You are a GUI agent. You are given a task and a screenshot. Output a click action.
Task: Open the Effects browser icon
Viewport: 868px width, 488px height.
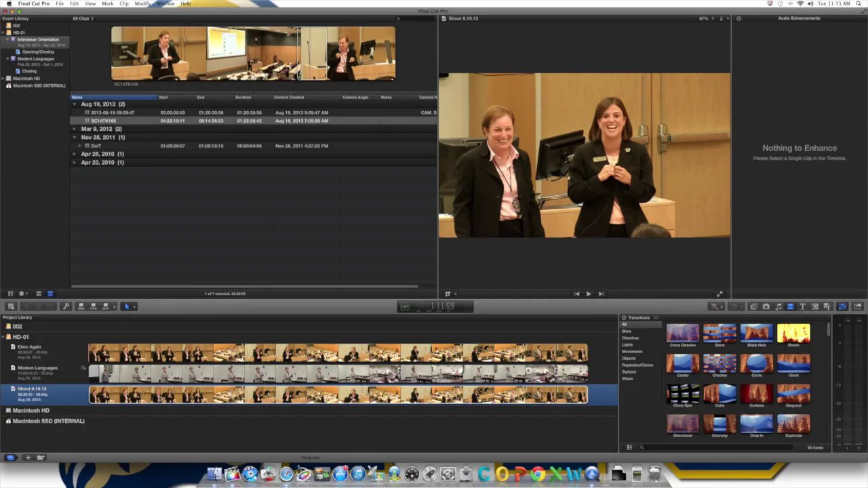(753, 306)
